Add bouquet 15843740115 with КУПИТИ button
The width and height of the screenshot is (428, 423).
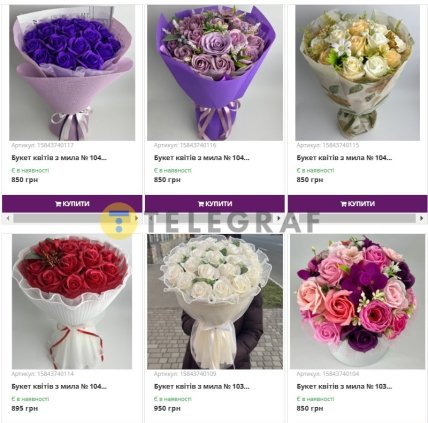pyautogui.click(x=357, y=204)
